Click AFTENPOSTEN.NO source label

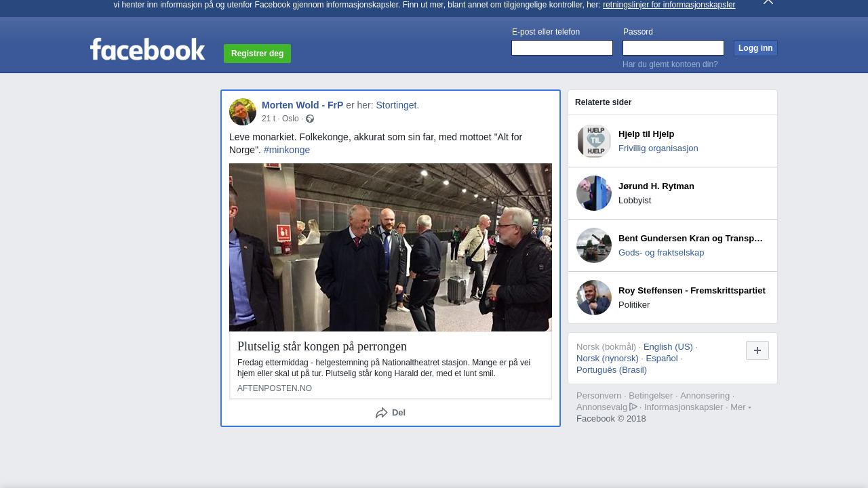point(275,388)
